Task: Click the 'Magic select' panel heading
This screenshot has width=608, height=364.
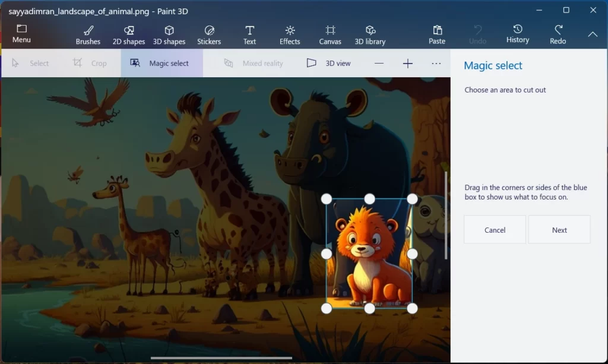Action: (x=493, y=65)
